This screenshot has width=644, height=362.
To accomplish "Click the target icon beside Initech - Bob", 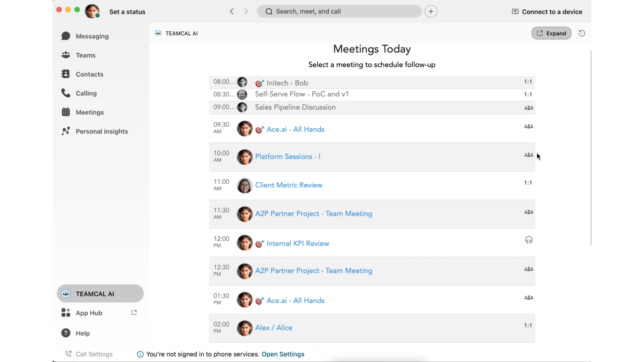I will pyautogui.click(x=260, y=83).
